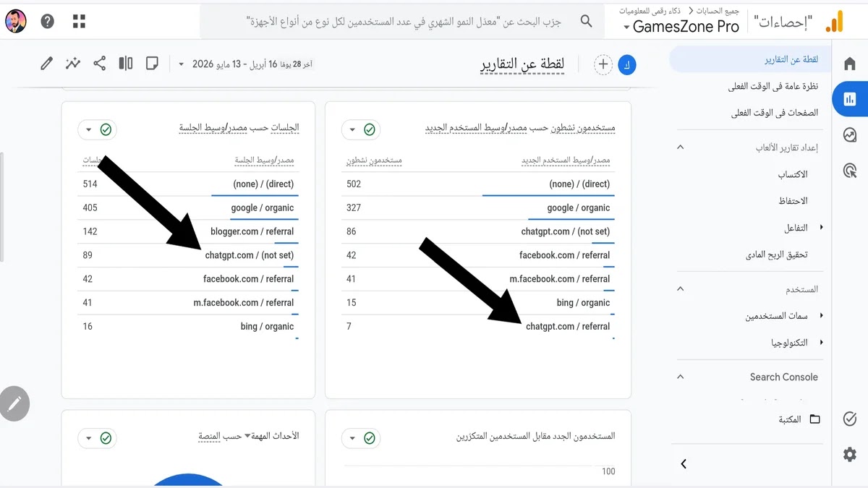The height and width of the screenshot is (488, 868).
Task: Click the مصدر/وسيط الجلسة column header
Action: click(264, 160)
